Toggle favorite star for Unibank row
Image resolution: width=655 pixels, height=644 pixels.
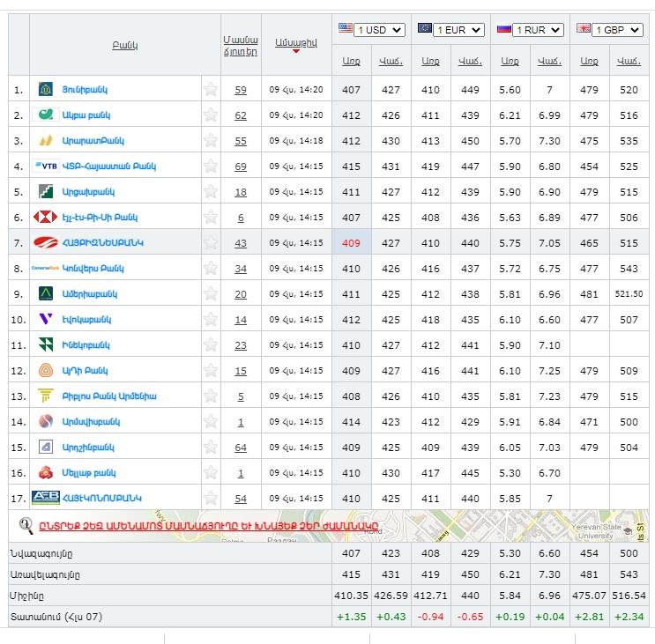pos(210,90)
